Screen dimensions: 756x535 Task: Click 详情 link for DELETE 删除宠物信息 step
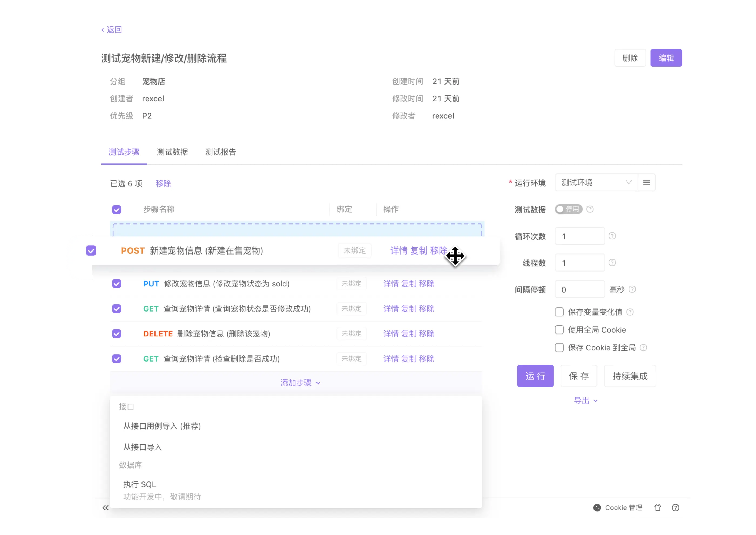[x=391, y=334]
